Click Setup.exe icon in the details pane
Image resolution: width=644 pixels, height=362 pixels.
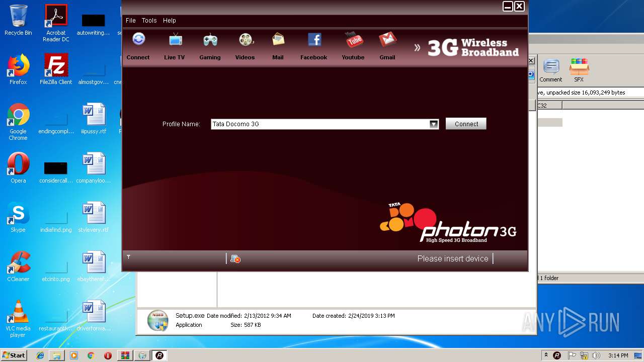(x=157, y=321)
